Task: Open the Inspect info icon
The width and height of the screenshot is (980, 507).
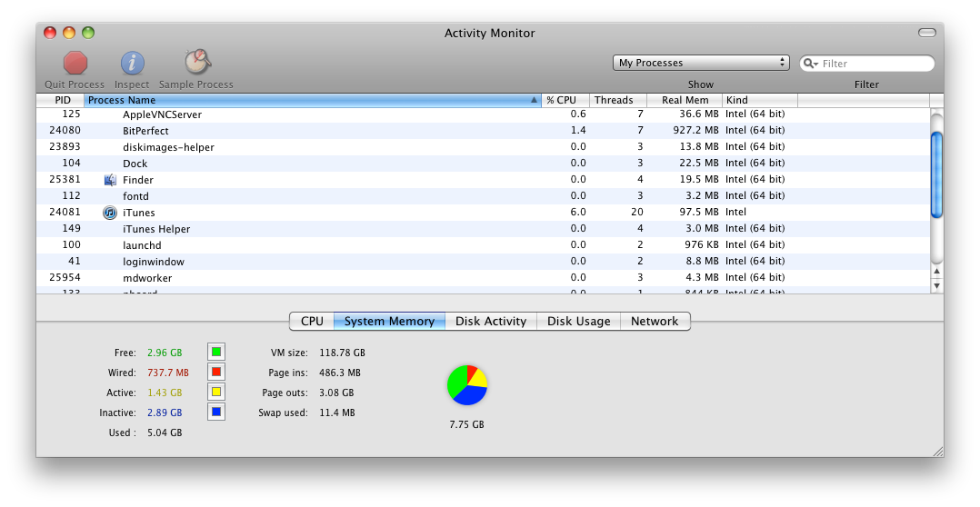Action: coord(133,63)
